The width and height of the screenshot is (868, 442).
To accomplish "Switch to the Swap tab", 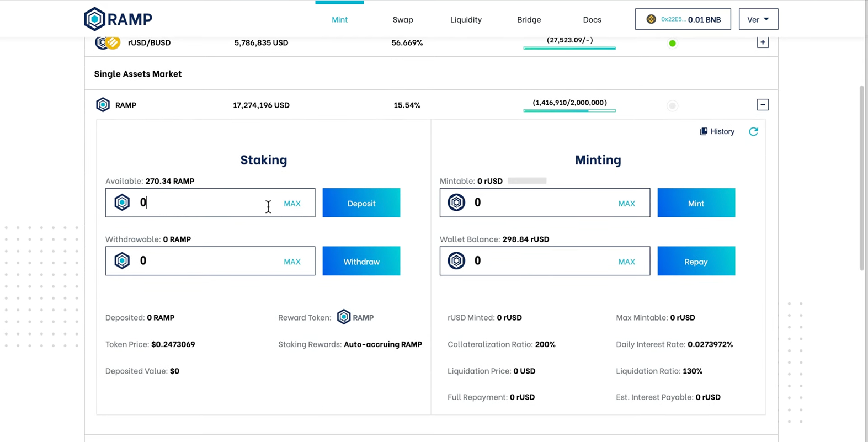I will 402,19.
